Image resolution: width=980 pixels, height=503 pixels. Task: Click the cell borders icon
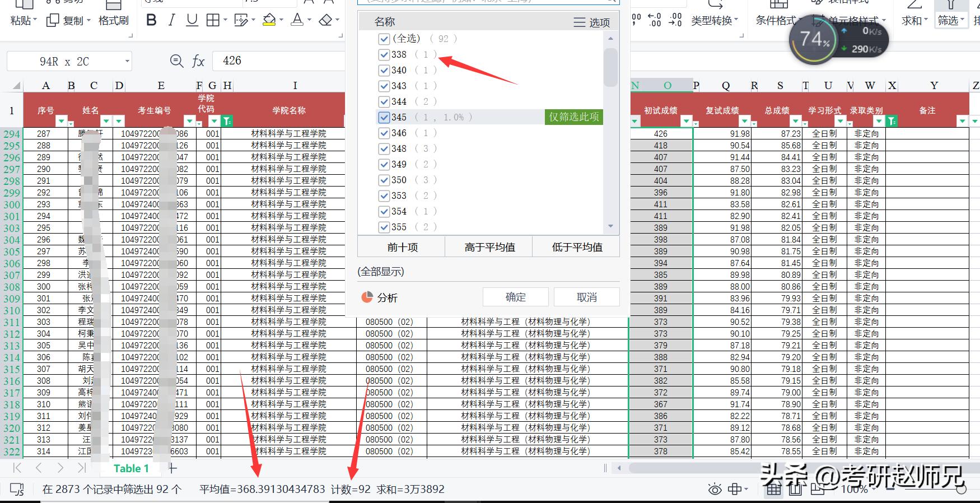[213, 20]
